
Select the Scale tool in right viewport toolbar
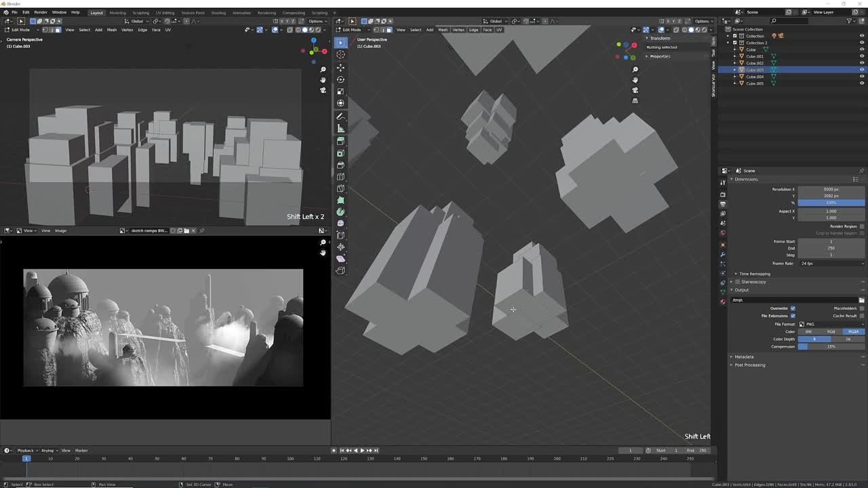[x=340, y=91]
